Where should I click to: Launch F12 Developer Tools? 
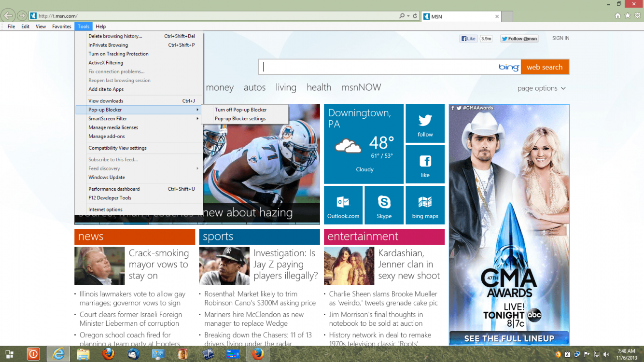pos(138,198)
